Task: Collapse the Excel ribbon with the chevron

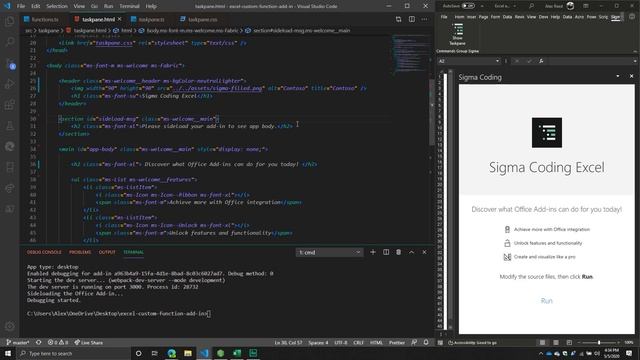Action: 635,51
